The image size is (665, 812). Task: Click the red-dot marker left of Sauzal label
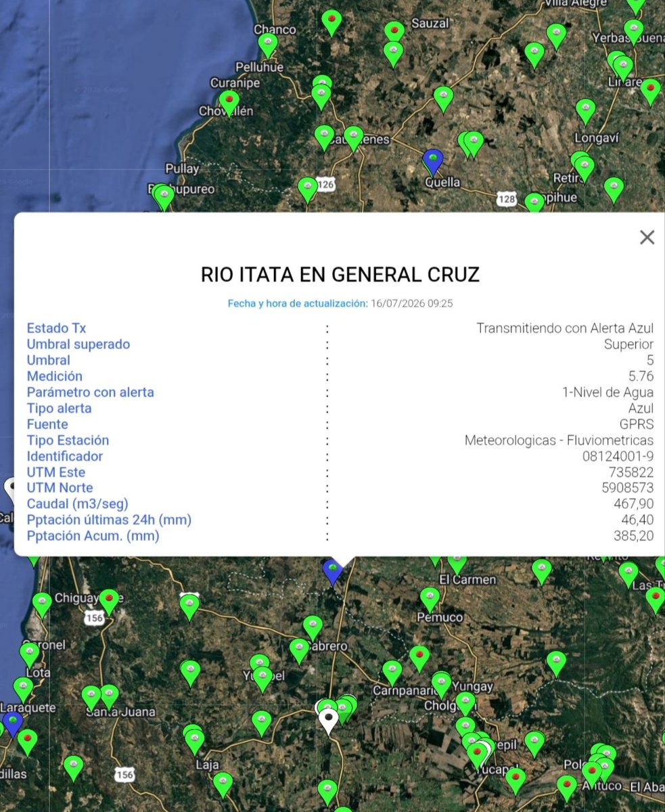(394, 34)
